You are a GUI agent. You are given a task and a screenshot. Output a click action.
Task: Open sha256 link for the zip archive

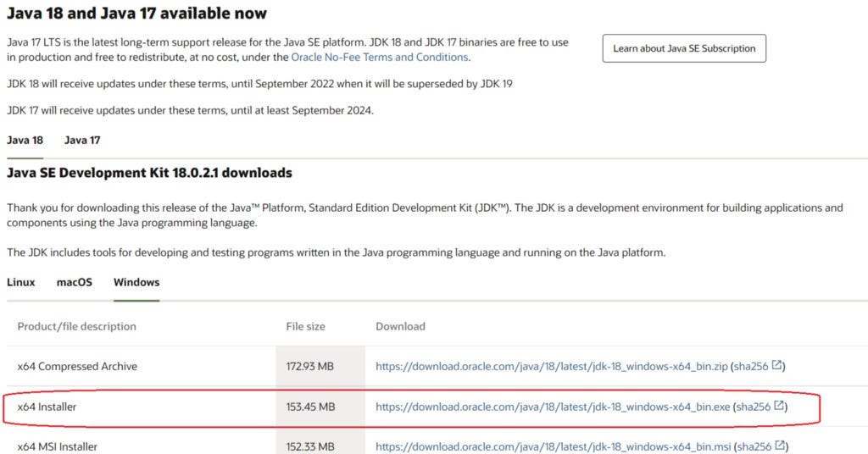[751, 366]
